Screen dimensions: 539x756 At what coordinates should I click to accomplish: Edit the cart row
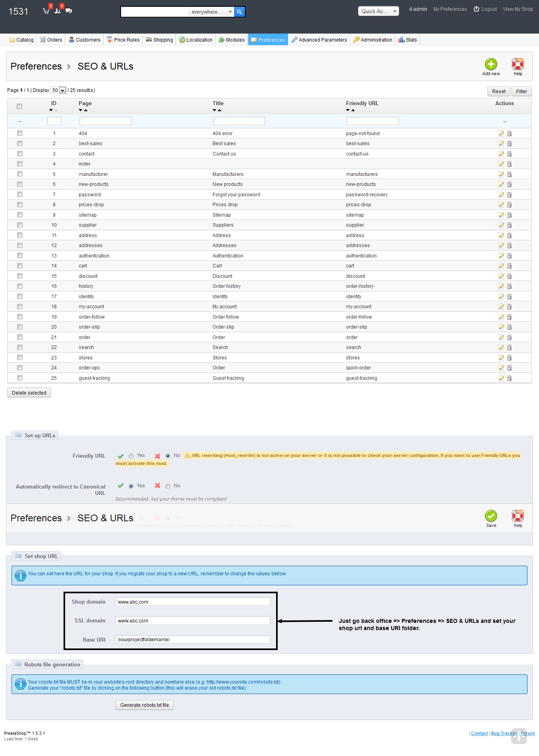pyautogui.click(x=501, y=266)
